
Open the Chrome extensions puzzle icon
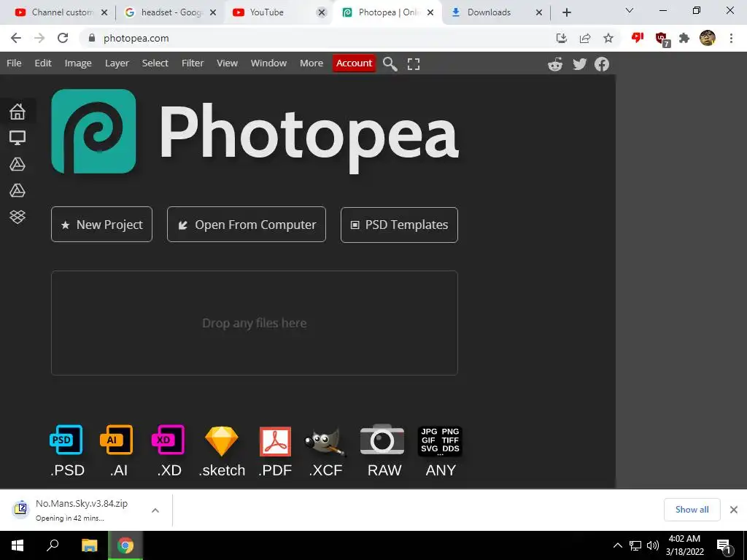coord(684,38)
